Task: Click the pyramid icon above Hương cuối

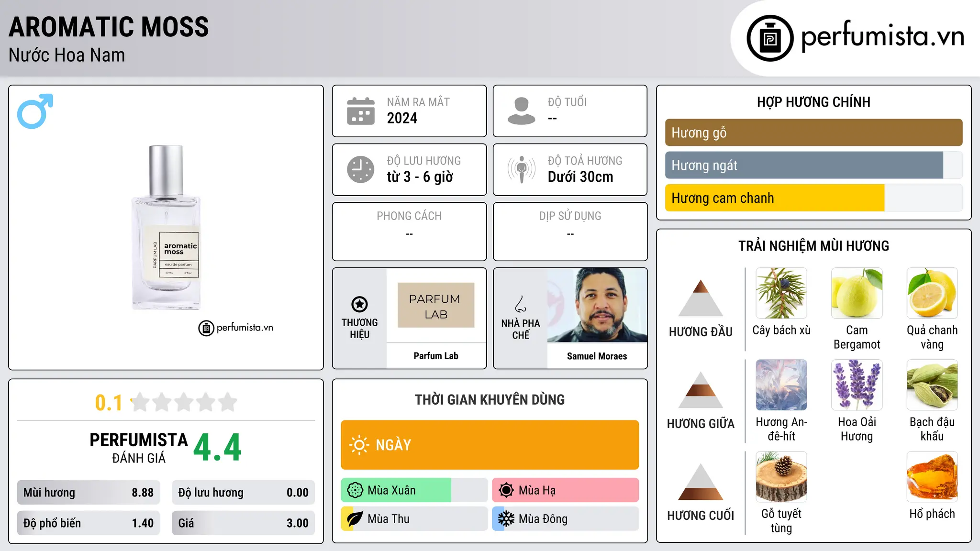Action: click(701, 482)
